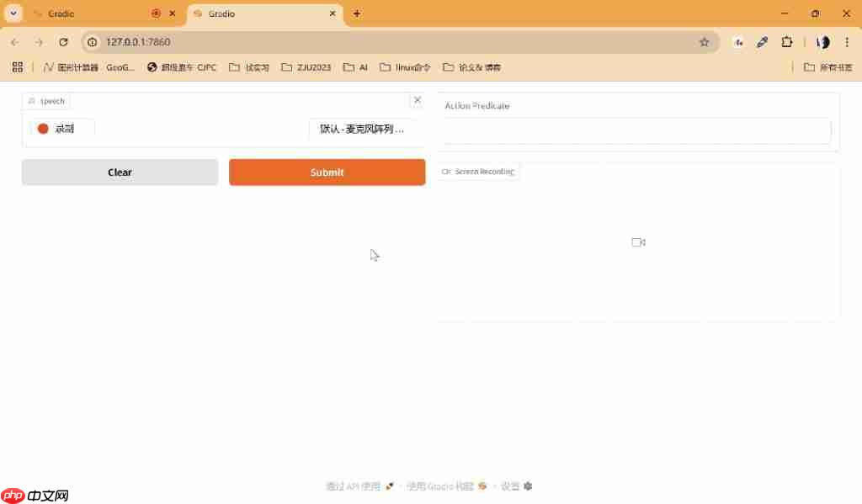Open the browser extensions puzzle icon
Image resolution: width=862 pixels, height=504 pixels.
(x=786, y=41)
